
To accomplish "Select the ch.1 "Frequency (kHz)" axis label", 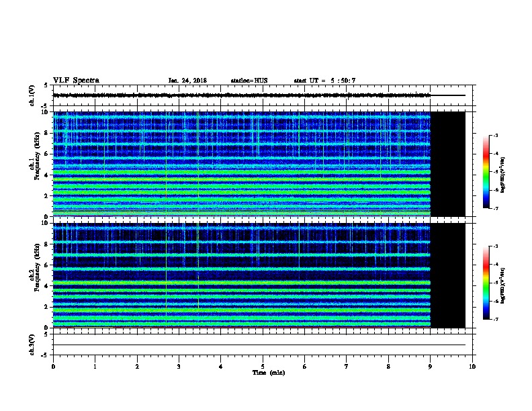I will tap(37, 156).
